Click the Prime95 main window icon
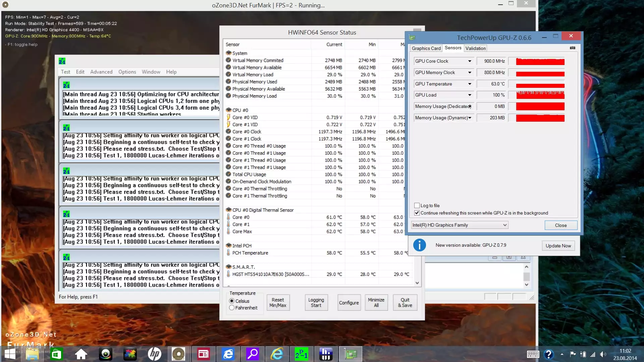644x362 pixels. [62, 61]
